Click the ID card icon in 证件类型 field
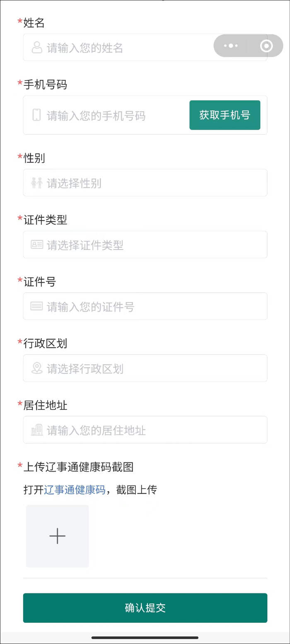290x644 pixels. (x=37, y=245)
